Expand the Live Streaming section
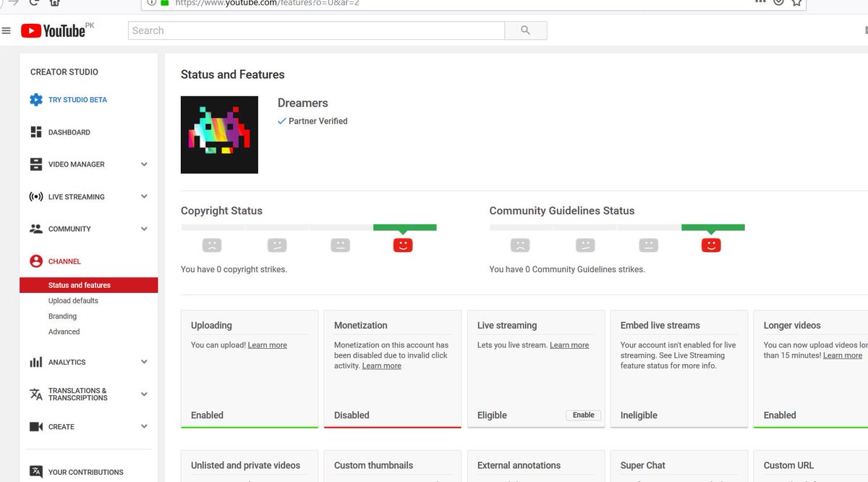Viewport: 868px width, 482px height. (144, 196)
